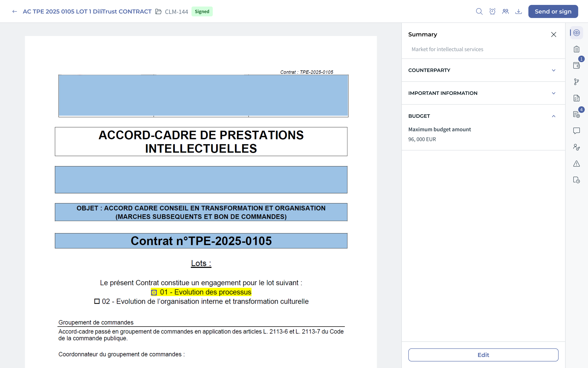Viewport: 588px width, 368px height.
Task: Click the contract title AC TPE 2025 0105
Action: click(x=87, y=11)
